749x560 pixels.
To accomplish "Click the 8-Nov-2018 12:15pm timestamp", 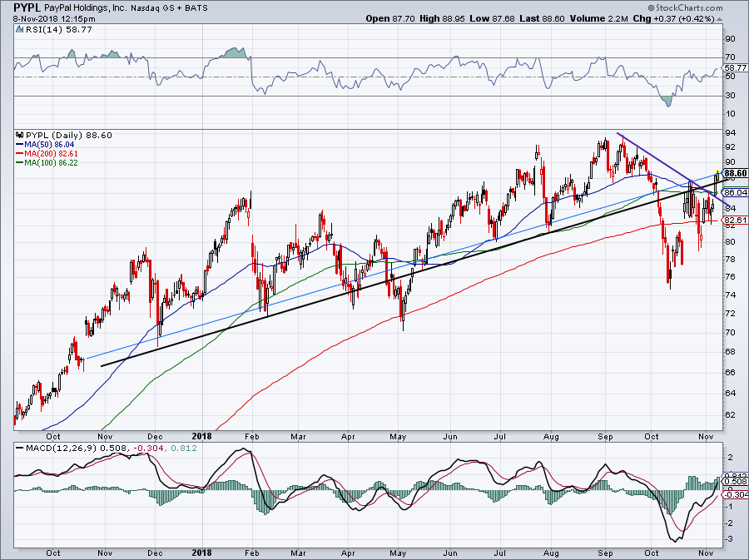I will click(54, 19).
